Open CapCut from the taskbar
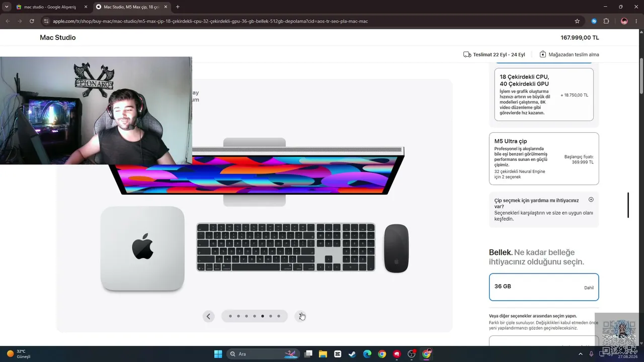The width and height of the screenshot is (644, 362). click(x=338, y=354)
